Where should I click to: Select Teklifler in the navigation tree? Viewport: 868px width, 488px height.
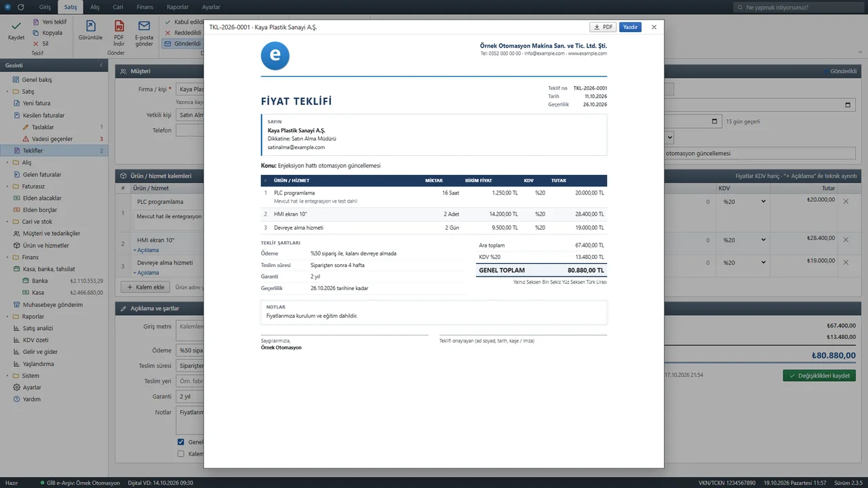(53, 150)
